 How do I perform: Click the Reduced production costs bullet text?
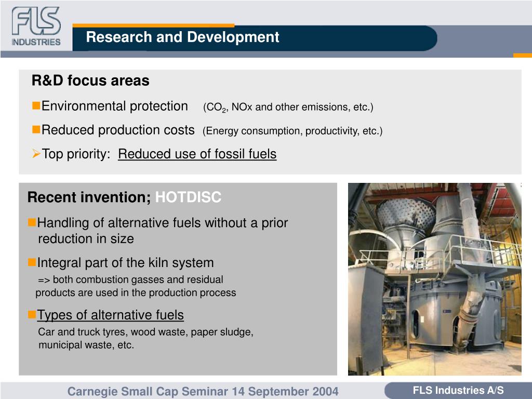coord(118,130)
